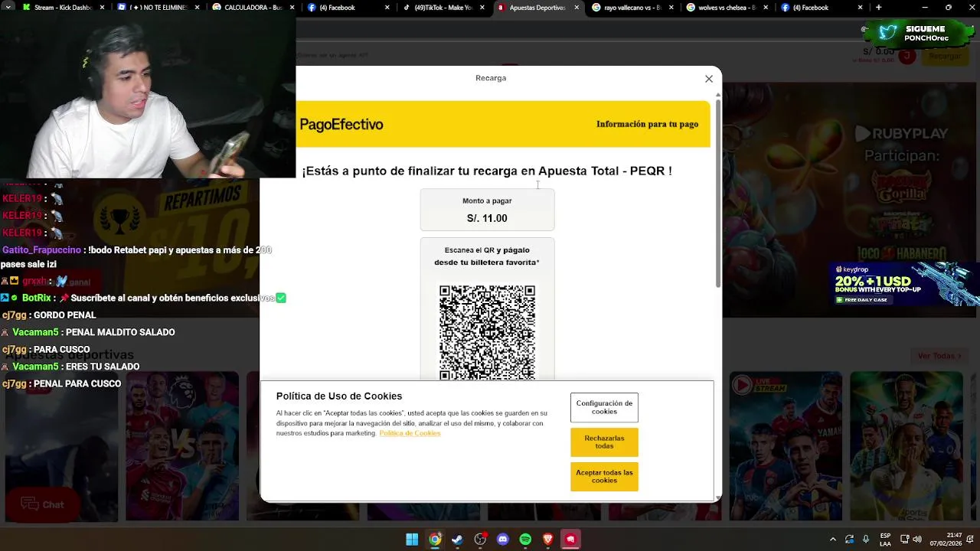Show hidden system tray icons
Screen dimensions: 980x551
tap(833, 540)
